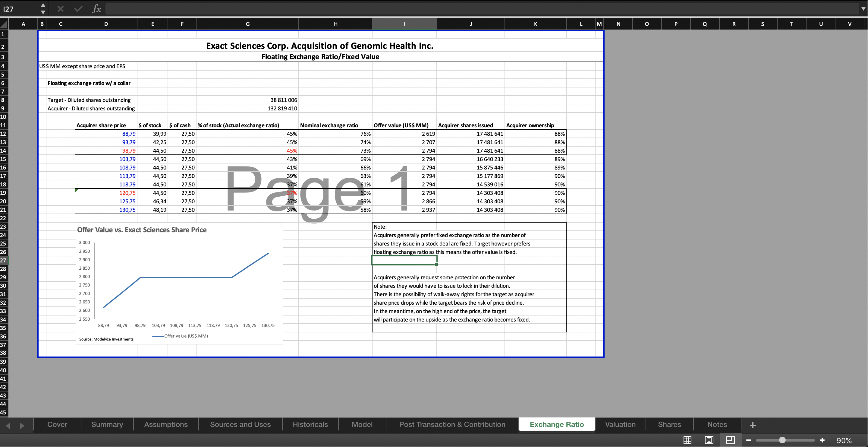Viewport: 868px width, 447px height.
Task: Click the 38 811 006 target shares cell
Action: coord(247,100)
